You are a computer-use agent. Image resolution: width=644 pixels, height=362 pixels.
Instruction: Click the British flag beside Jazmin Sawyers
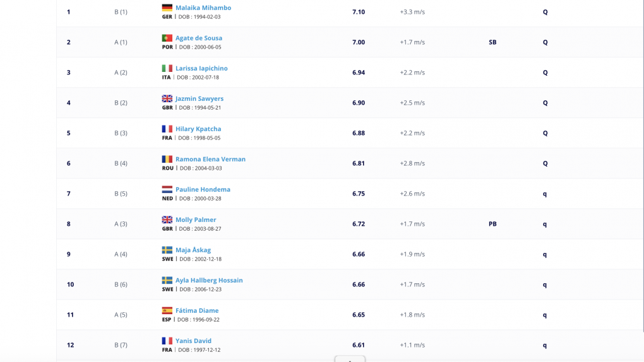point(167,98)
